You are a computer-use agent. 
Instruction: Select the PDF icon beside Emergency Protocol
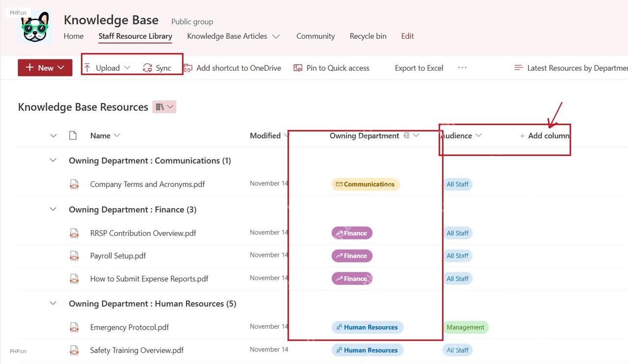[x=74, y=327]
